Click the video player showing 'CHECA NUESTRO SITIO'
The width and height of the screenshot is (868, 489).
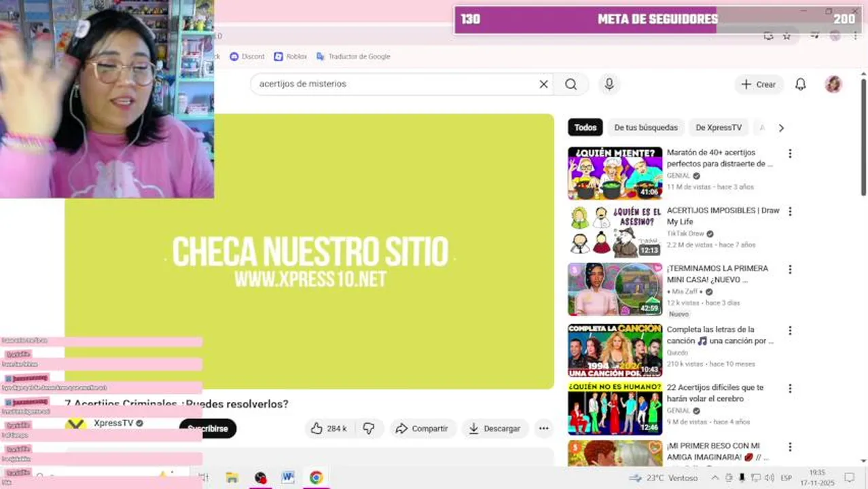(310, 251)
